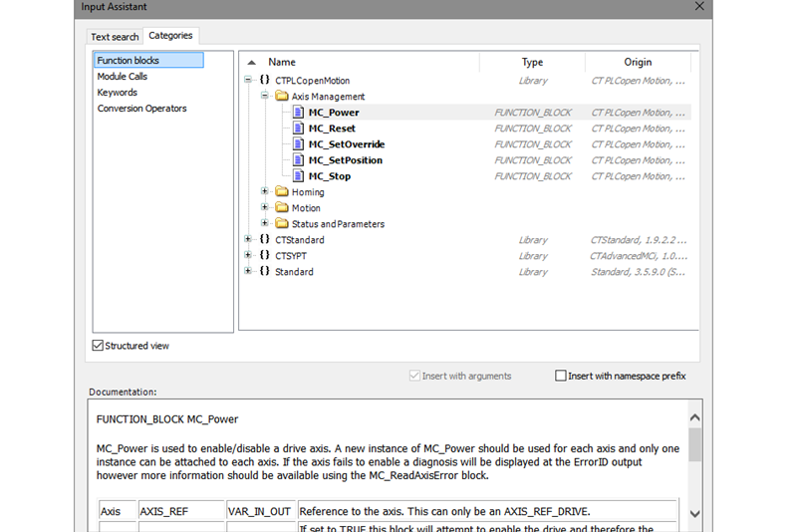Screen dimensions: 797x532
Task: Select the MC_SetPosition tree entry
Action: 346,160
